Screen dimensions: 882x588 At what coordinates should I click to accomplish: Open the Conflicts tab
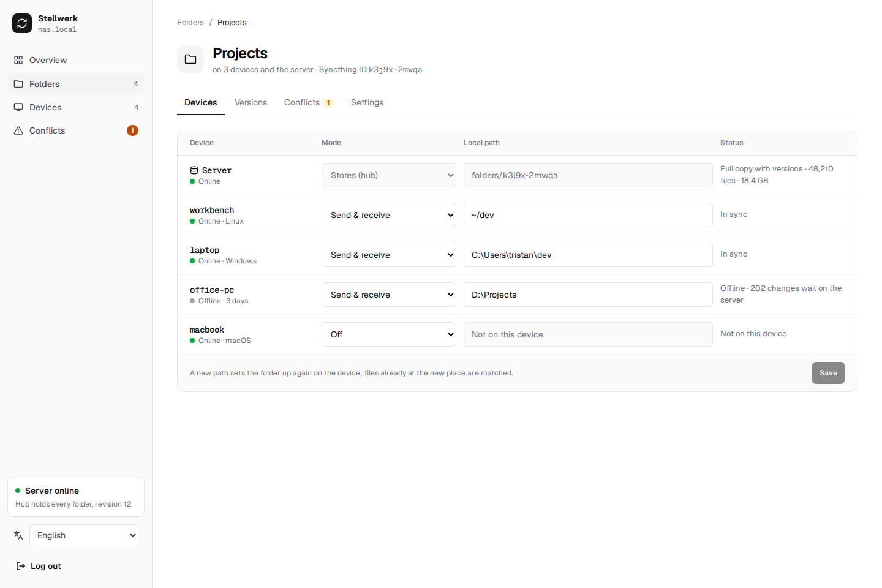(309, 102)
